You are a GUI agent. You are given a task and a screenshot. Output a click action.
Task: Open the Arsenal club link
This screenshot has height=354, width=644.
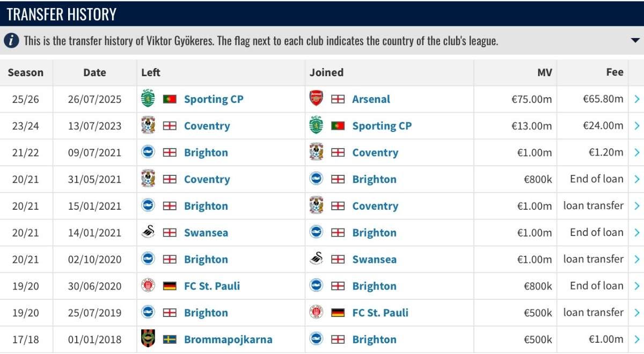pos(371,99)
